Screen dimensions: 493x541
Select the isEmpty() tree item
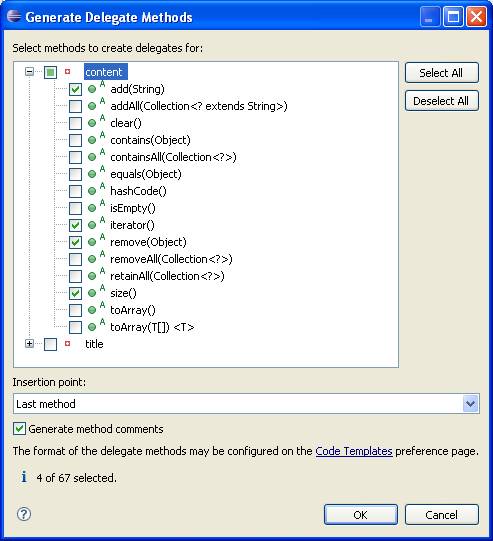[133, 208]
